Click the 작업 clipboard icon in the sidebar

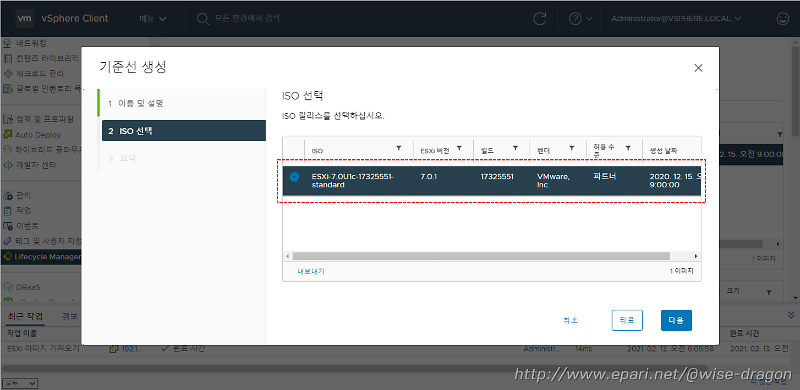(7, 210)
